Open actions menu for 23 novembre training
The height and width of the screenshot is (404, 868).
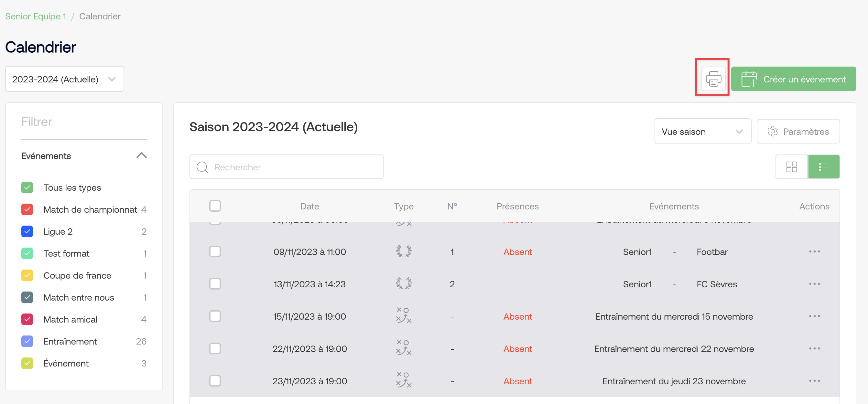[x=814, y=381]
